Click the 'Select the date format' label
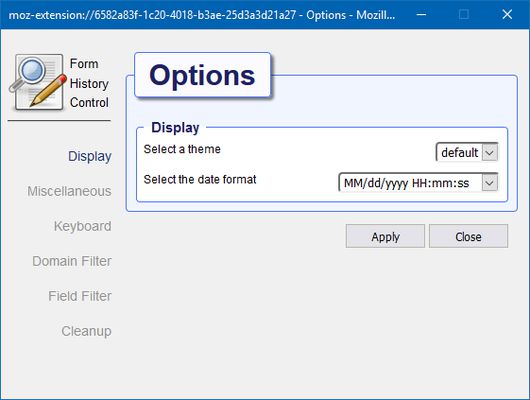 coord(200,179)
